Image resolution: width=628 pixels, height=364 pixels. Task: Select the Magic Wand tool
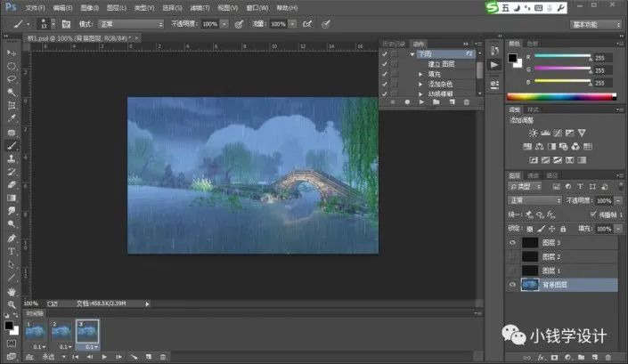click(x=12, y=93)
